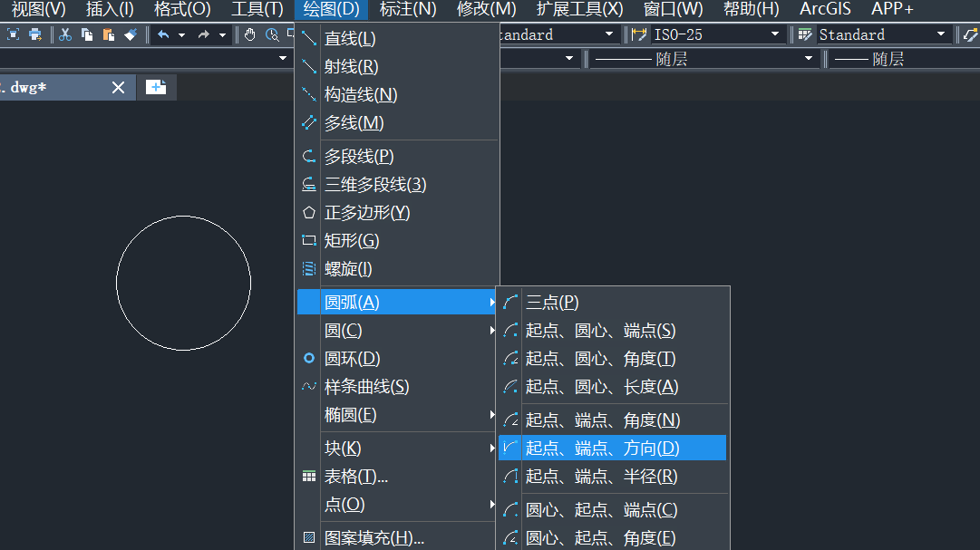Click the Paste clipboard icon
980x550 pixels.
click(109, 34)
